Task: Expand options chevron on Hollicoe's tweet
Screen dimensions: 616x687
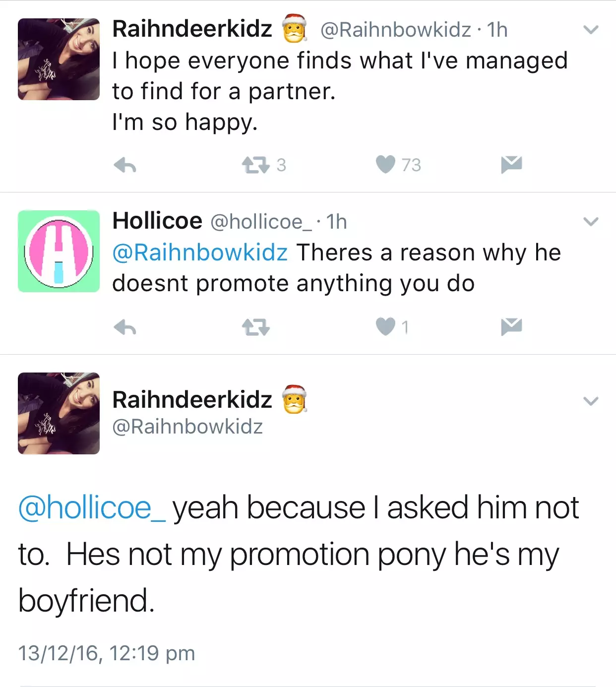Action: coord(591,221)
